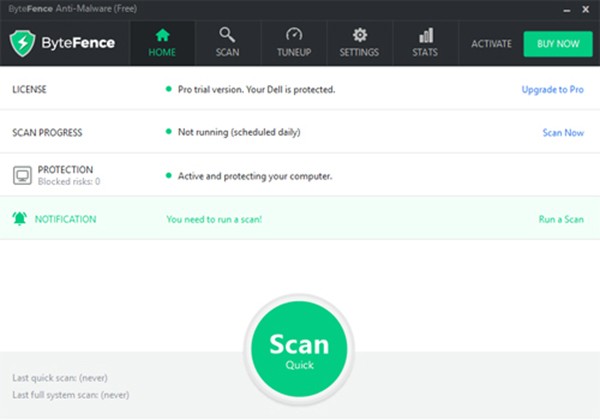
Task: Click the Notification bell icon
Action: 21,218
